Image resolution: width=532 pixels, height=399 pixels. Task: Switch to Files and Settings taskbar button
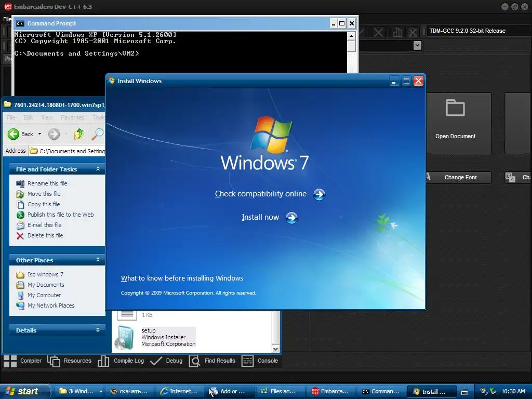click(279, 392)
